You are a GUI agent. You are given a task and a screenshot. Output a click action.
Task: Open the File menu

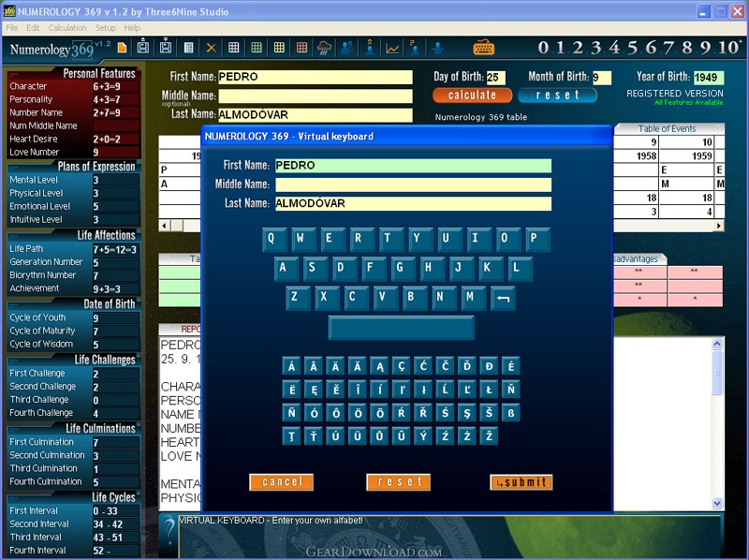[12, 28]
